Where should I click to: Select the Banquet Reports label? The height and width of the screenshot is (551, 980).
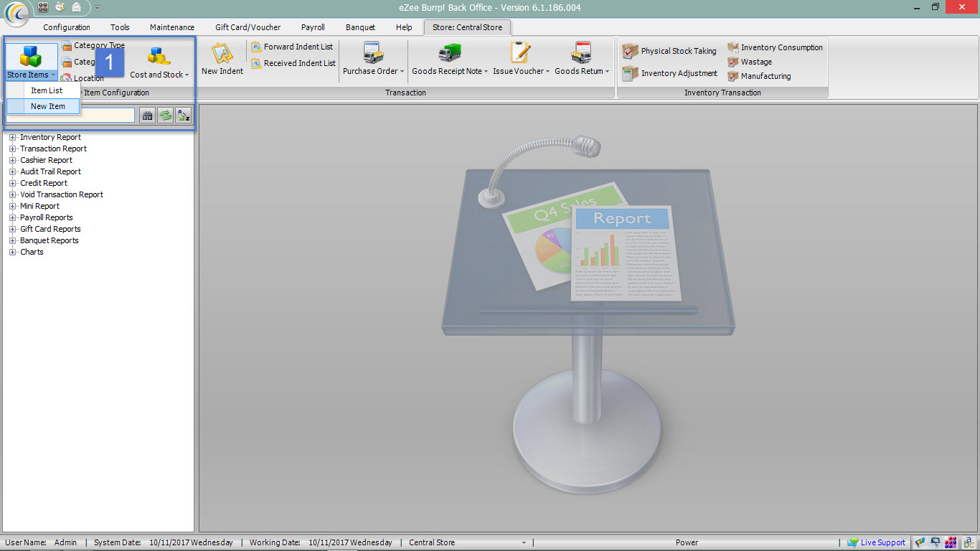coord(50,240)
